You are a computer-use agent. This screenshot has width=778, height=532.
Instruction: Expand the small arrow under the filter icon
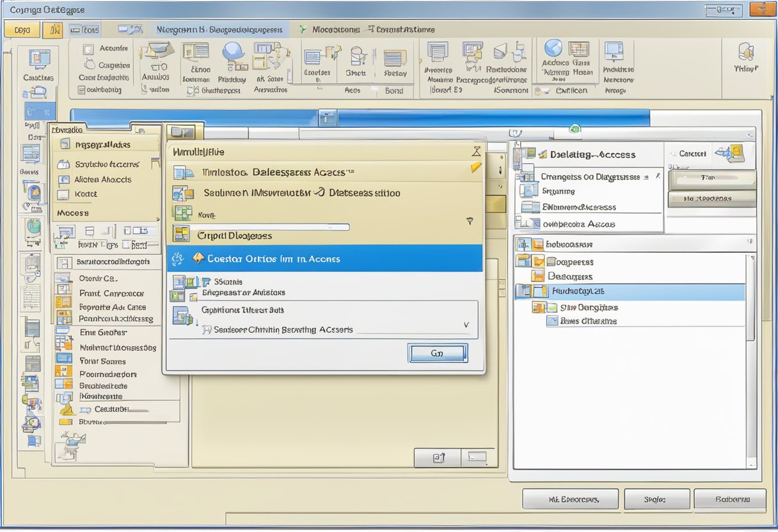(471, 219)
